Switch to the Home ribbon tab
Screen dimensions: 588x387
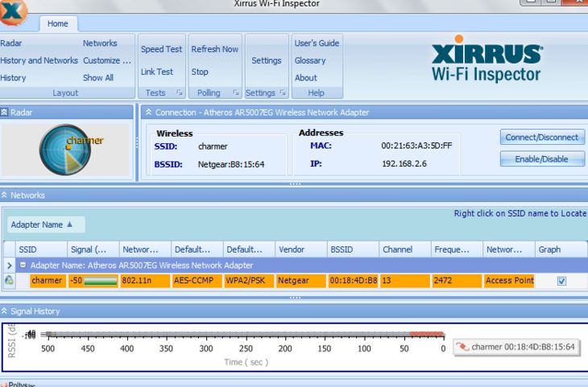point(58,25)
